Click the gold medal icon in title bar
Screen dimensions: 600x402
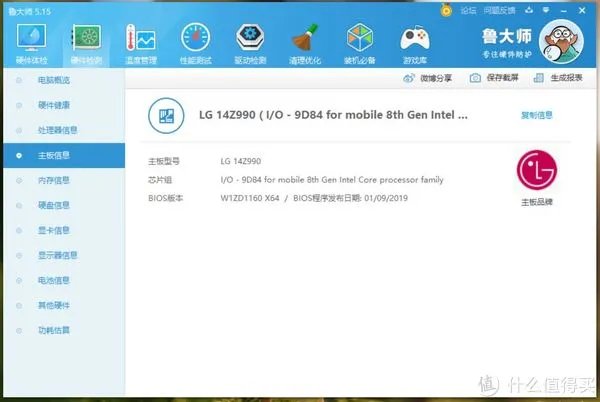(x=446, y=10)
